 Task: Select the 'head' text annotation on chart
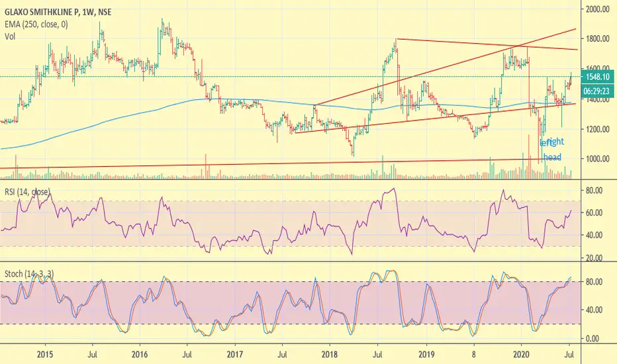pyautogui.click(x=553, y=158)
